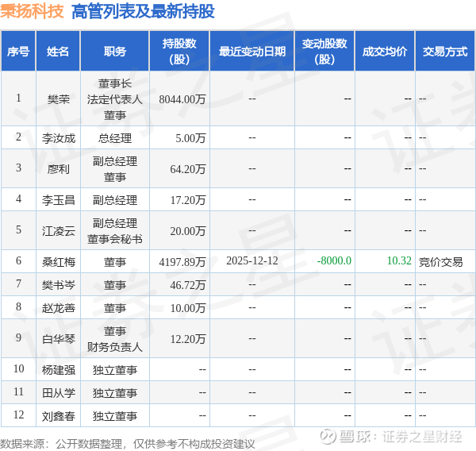
Task: Click the data source disclaimer text
Action: (x=128, y=444)
